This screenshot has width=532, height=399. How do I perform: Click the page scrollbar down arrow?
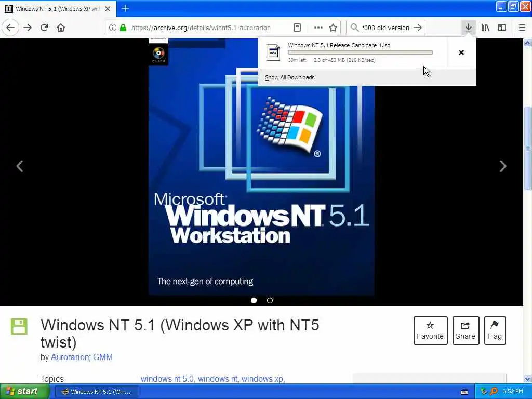(527, 379)
